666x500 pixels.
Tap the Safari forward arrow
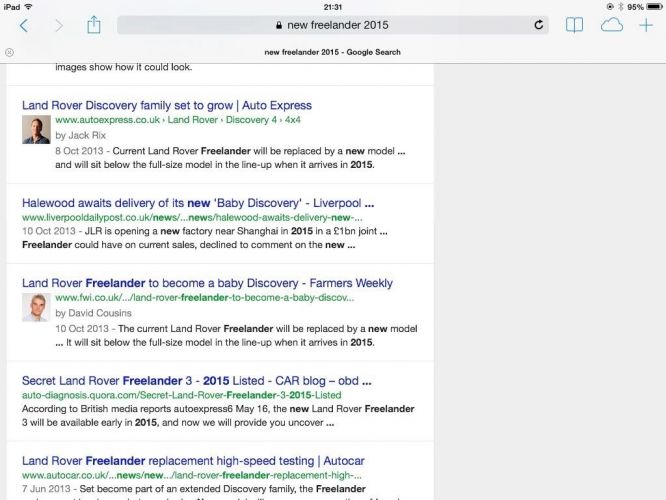pyautogui.click(x=59, y=26)
